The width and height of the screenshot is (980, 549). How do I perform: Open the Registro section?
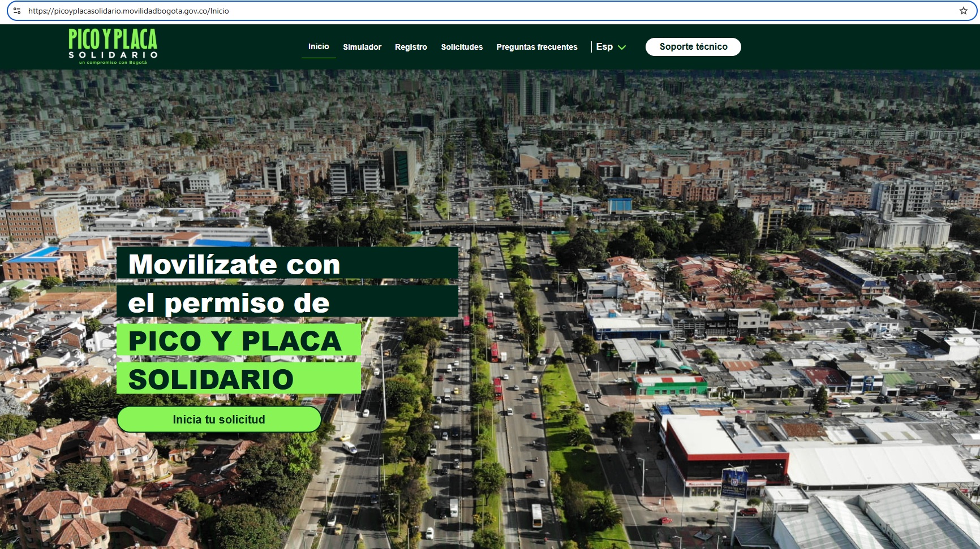pyautogui.click(x=411, y=47)
